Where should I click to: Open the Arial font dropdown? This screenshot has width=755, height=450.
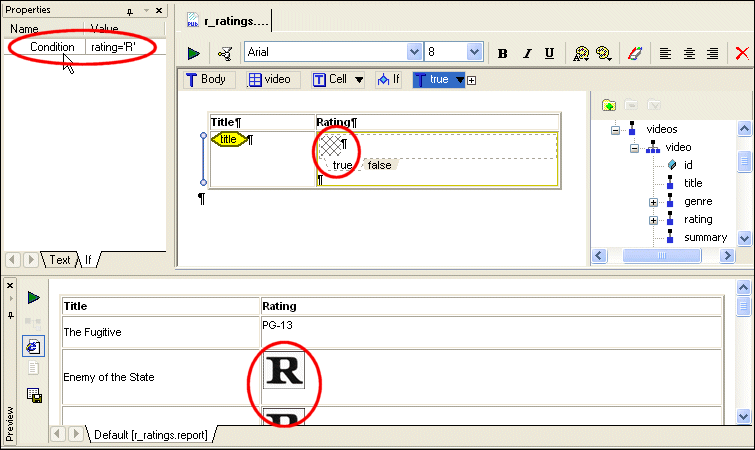tap(414, 52)
